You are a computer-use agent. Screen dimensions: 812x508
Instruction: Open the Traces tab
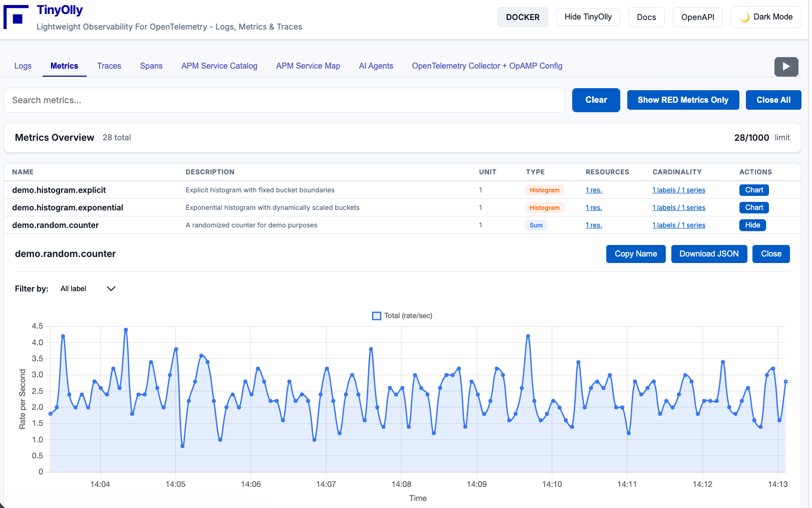point(109,66)
